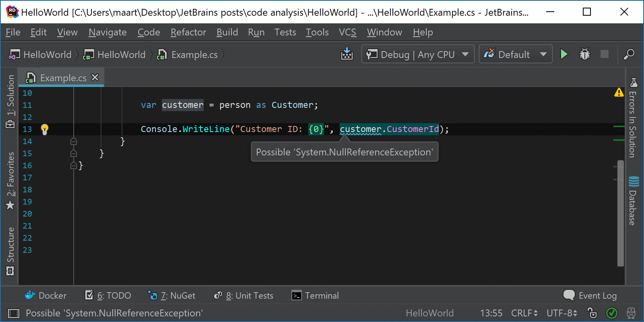This screenshot has height=322, width=644.
Task: Collapse the code block at line 16
Action: (x=73, y=165)
